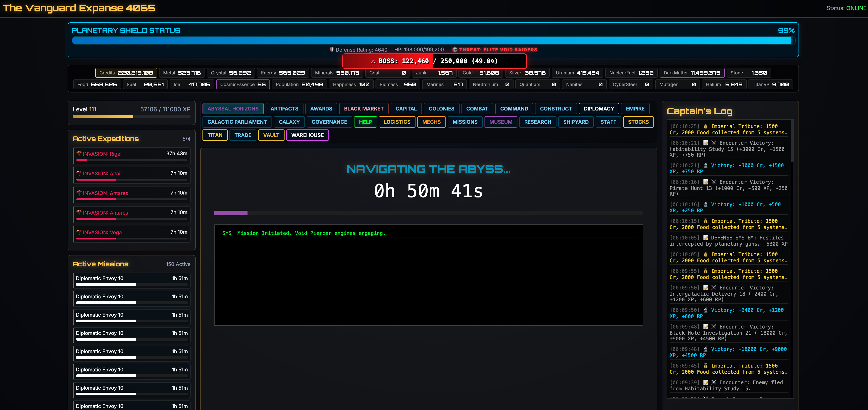Screen dimensions: 868x410
Task: Click the parachute icon on INVASION: Vega
Action: 79,232
